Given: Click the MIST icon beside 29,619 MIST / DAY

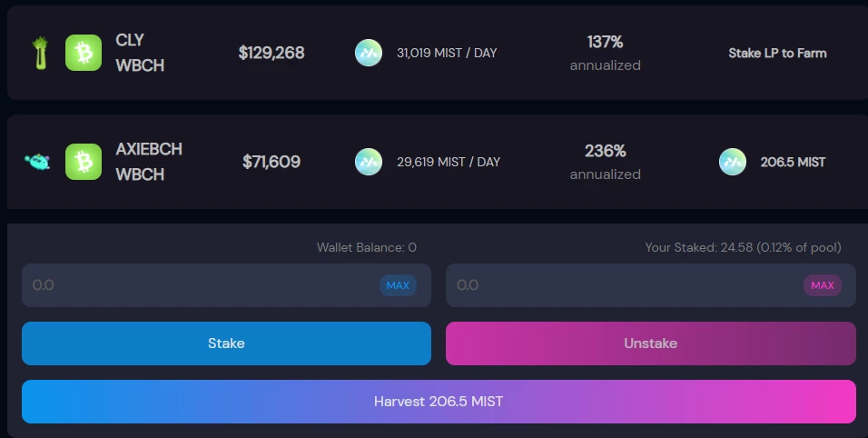Looking at the screenshot, I should 368,162.
